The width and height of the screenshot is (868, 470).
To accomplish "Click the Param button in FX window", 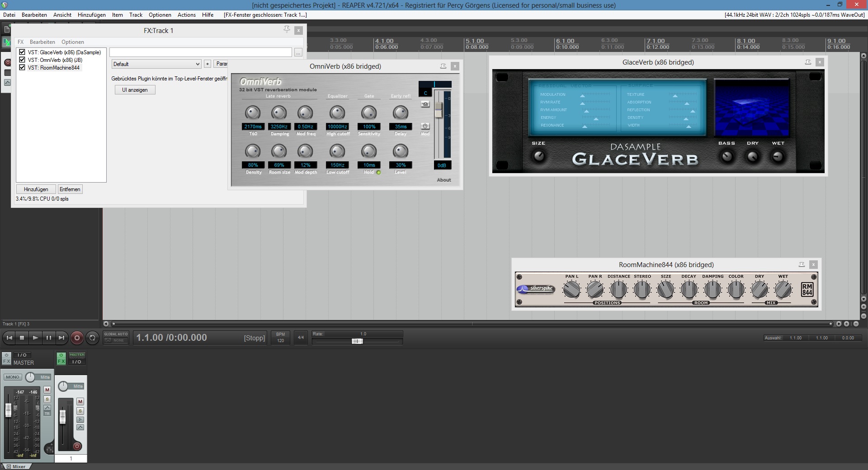I will [x=222, y=64].
